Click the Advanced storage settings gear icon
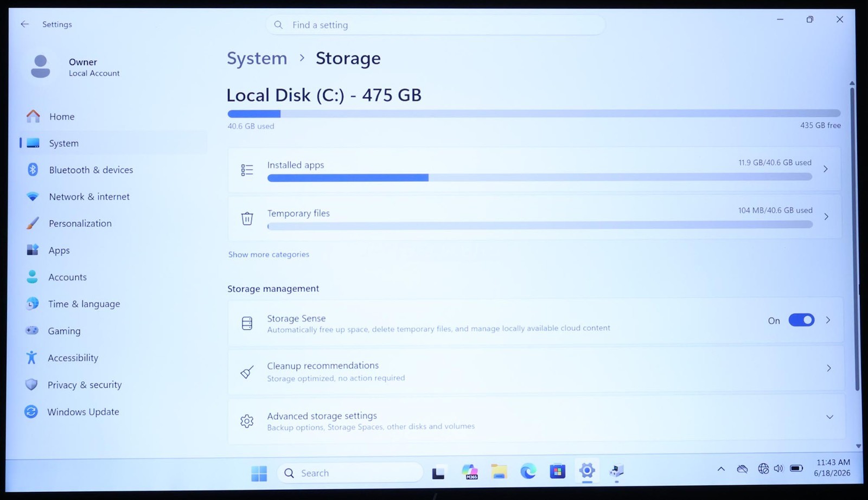The width and height of the screenshot is (868, 500). point(247,421)
